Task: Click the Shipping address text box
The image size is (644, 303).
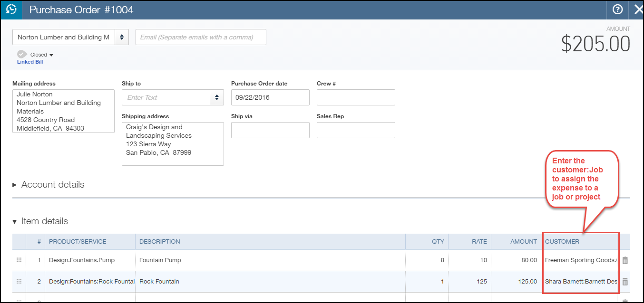Action: pos(173,144)
